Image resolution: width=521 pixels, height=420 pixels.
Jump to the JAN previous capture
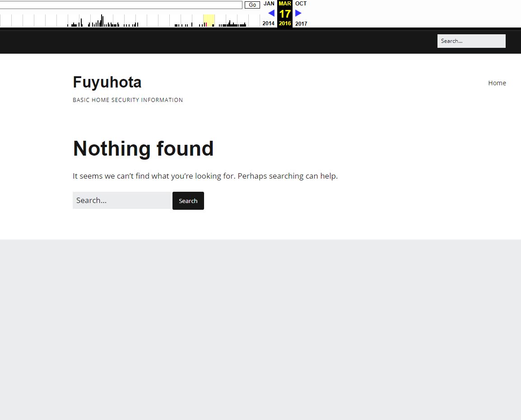(269, 4)
